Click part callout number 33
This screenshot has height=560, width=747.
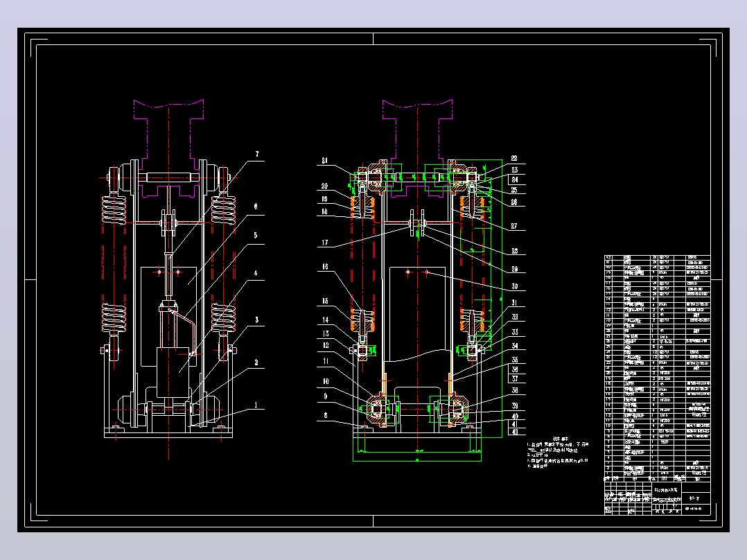(x=515, y=332)
